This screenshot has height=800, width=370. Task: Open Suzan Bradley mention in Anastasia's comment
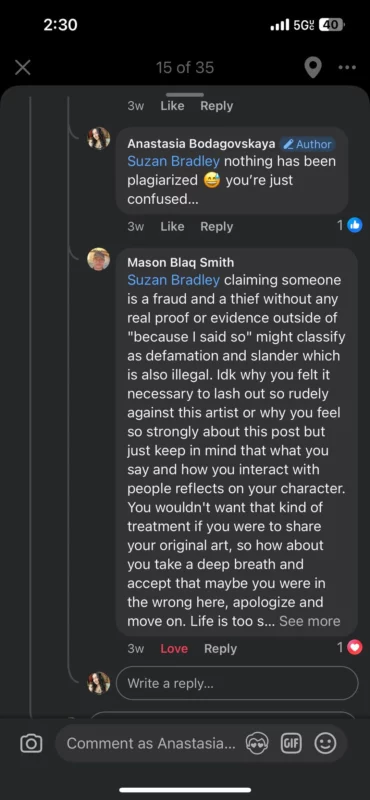(174, 162)
